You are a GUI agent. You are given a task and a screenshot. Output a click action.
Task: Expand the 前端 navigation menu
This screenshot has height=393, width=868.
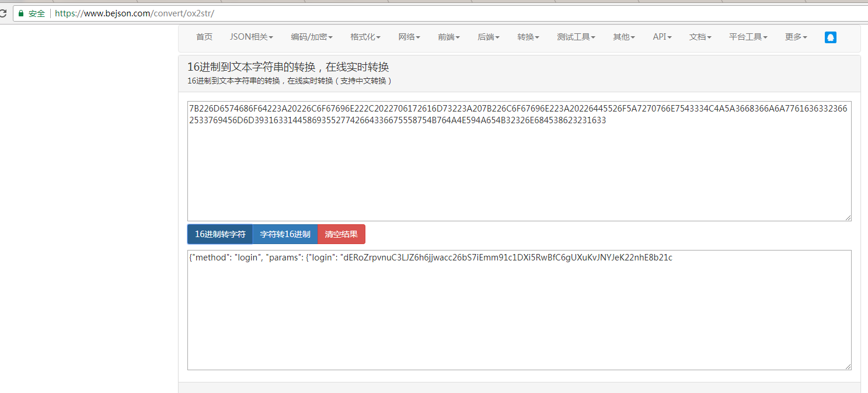(449, 37)
